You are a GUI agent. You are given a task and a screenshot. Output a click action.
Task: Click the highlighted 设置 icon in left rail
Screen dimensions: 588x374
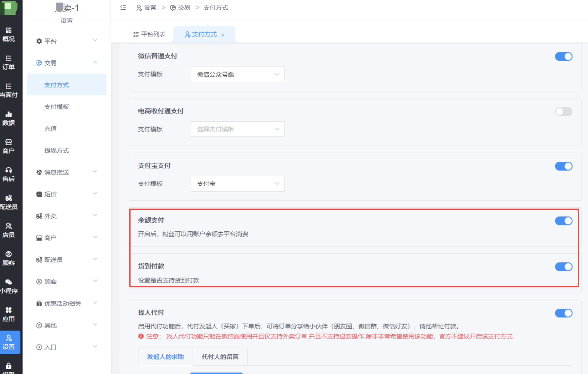pos(9,338)
